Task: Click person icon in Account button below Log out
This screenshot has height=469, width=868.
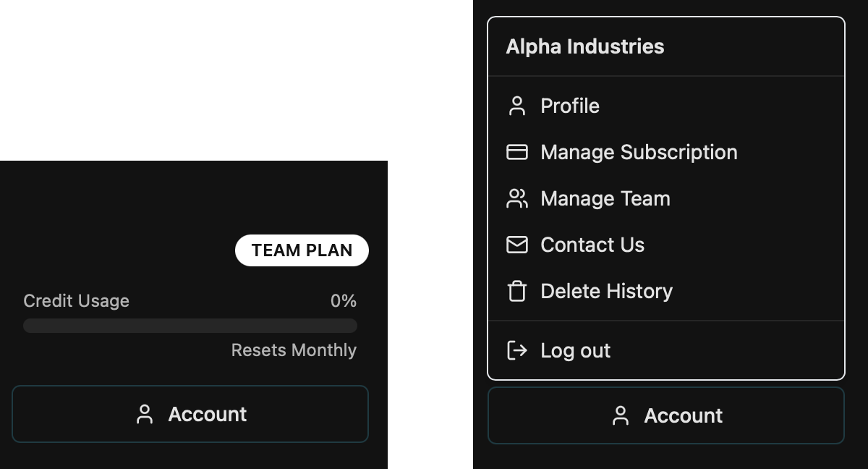Action: (621, 415)
